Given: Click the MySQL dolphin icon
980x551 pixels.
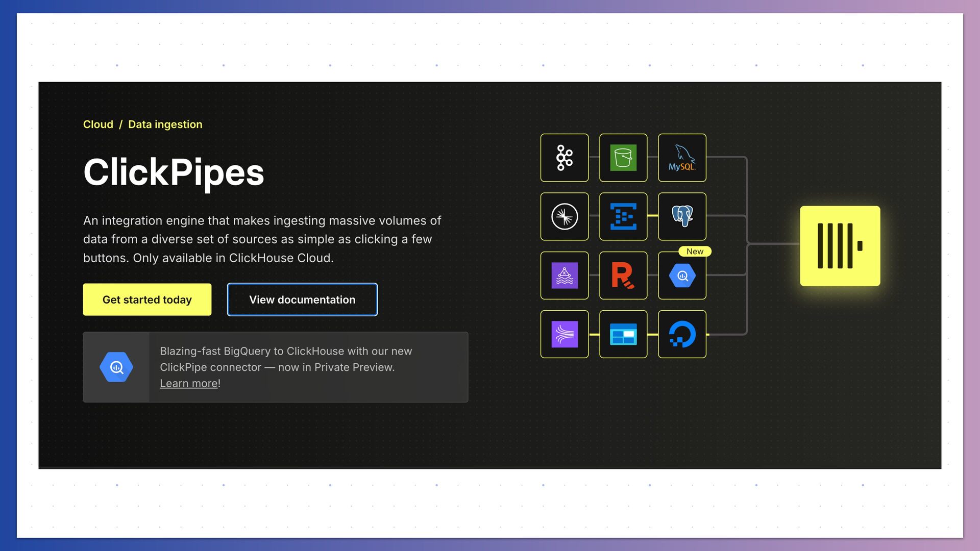Looking at the screenshot, I should 682,158.
